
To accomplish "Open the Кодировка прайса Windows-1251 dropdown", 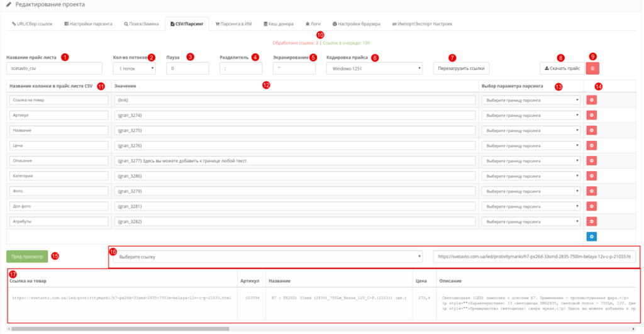I will point(375,68).
